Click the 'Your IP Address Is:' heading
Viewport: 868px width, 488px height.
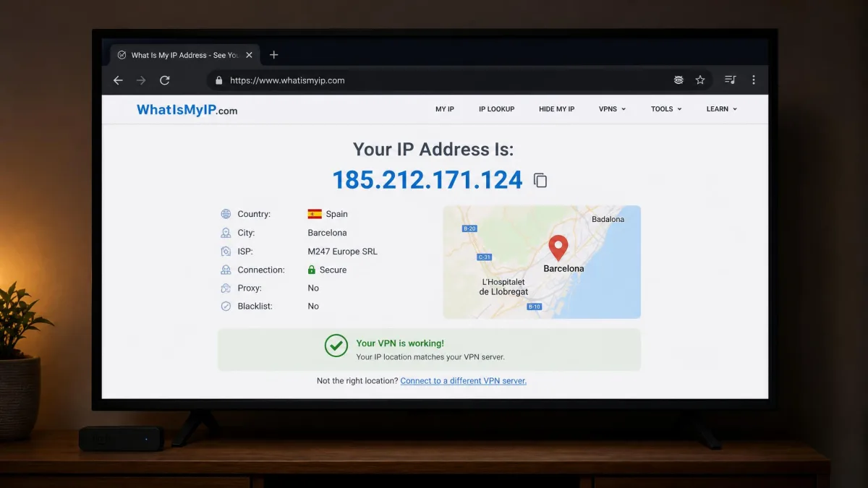[x=433, y=150]
